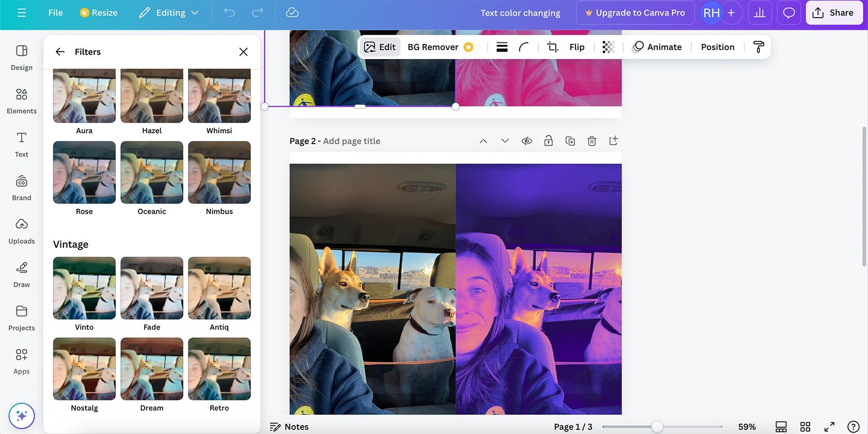Add page title for Page 2
Image resolution: width=868 pixels, height=434 pixels.
pos(351,141)
